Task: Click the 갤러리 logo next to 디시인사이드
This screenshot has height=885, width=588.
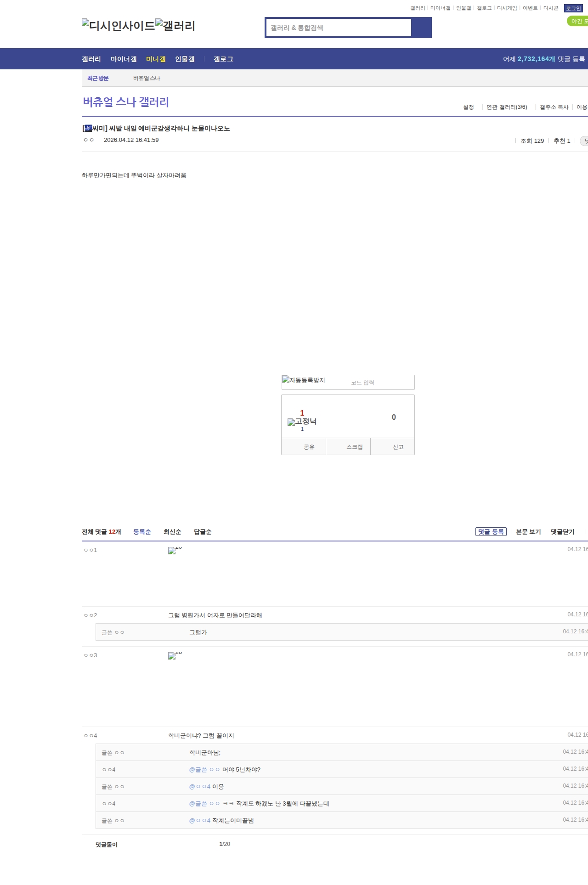Action: (x=175, y=25)
